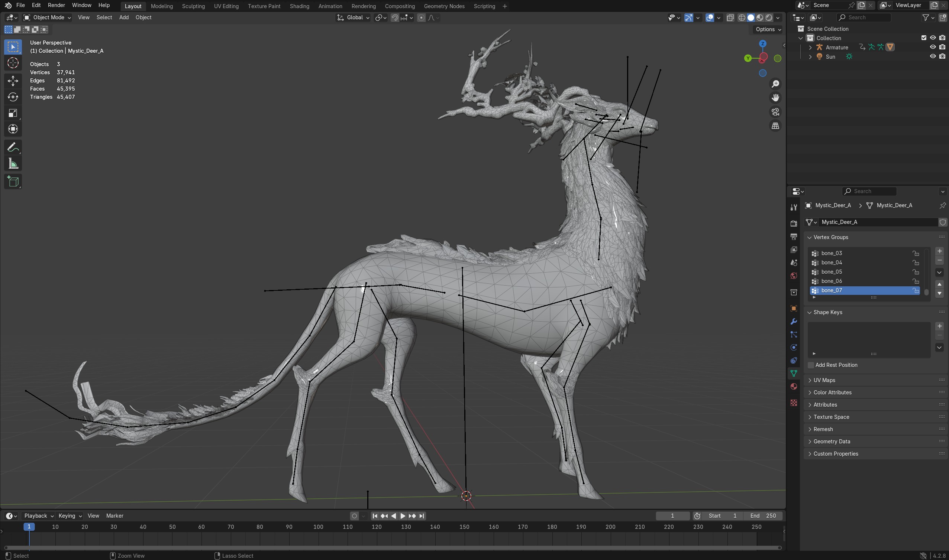Hide the Armature in the viewport

[932, 47]
